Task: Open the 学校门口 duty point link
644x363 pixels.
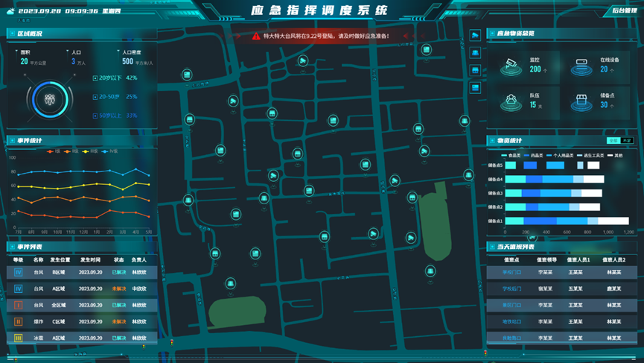Action: click(x=511, y=272)
